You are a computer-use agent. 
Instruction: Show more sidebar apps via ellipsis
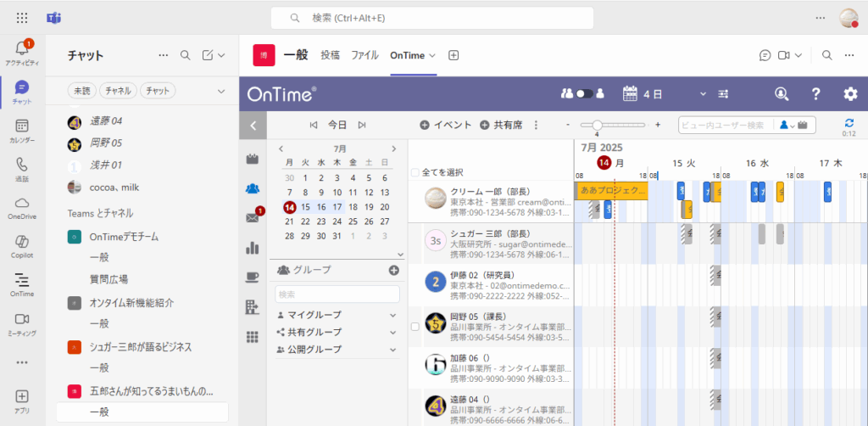tap(22, 362)
